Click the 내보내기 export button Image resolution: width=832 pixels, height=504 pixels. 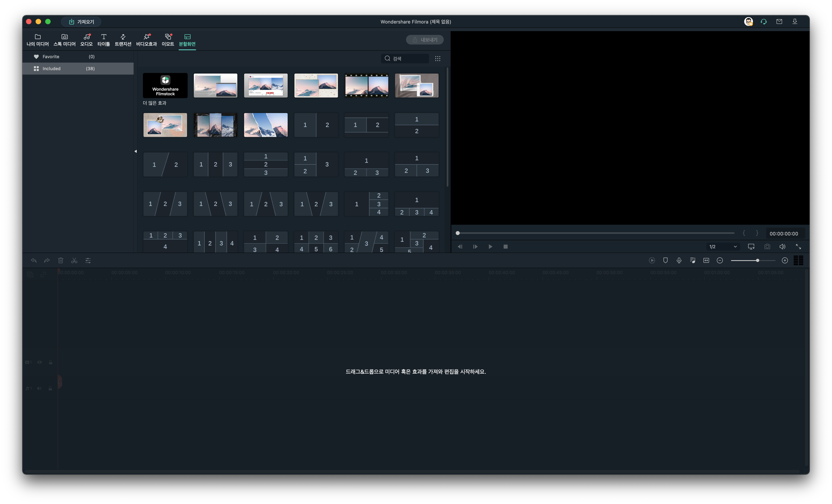coord(425,40)
